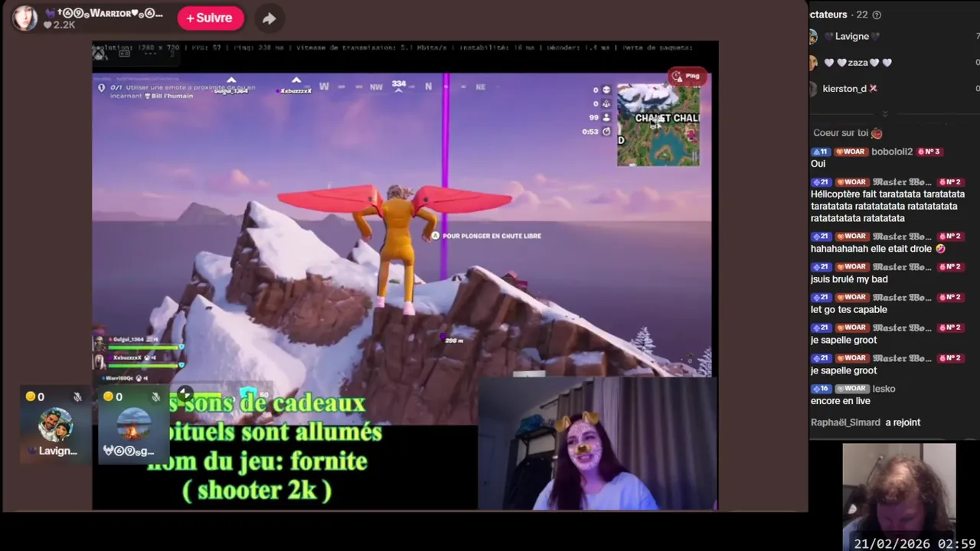This screenshot has width=980, height=551.
Task: Click level 21 badge on 'jsuis brulé' message
Action: (x=821, y=266)
